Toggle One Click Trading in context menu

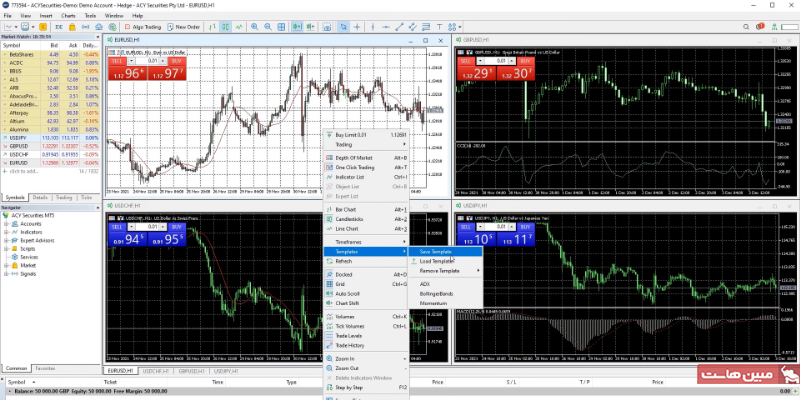point(366,167)
